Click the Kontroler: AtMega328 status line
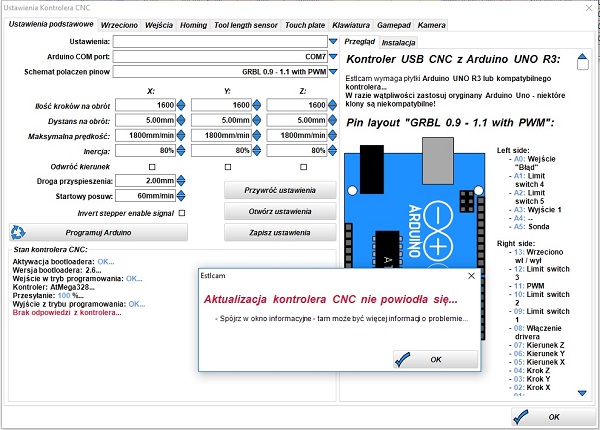Image resolution: width=600 pixels, height=430 pixels. click(x=54, y=287)
